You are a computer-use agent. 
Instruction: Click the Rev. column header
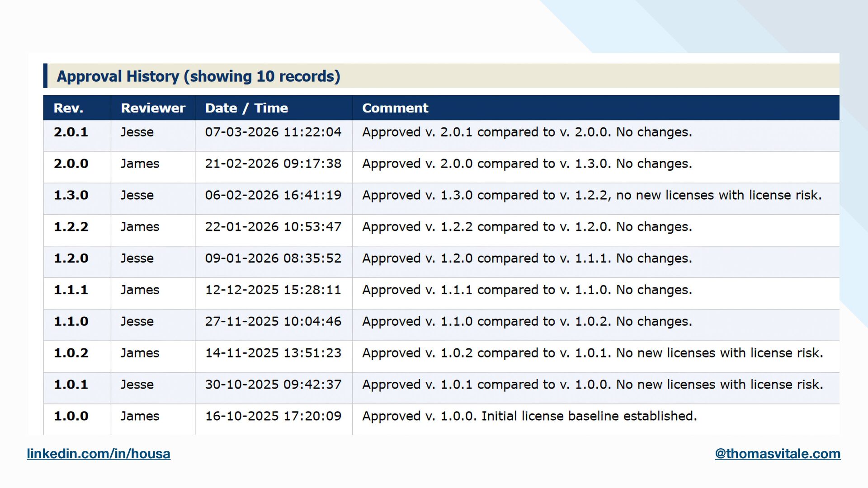[69, 108]
